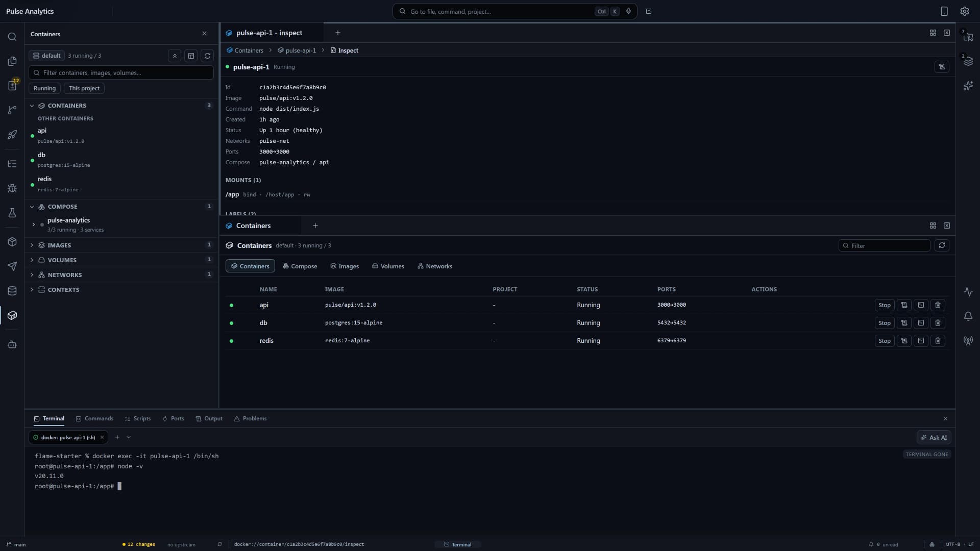The width and height of the screenshot is (980, 551).
Task: Open the default context dropdown
Action: click(46, 56)
